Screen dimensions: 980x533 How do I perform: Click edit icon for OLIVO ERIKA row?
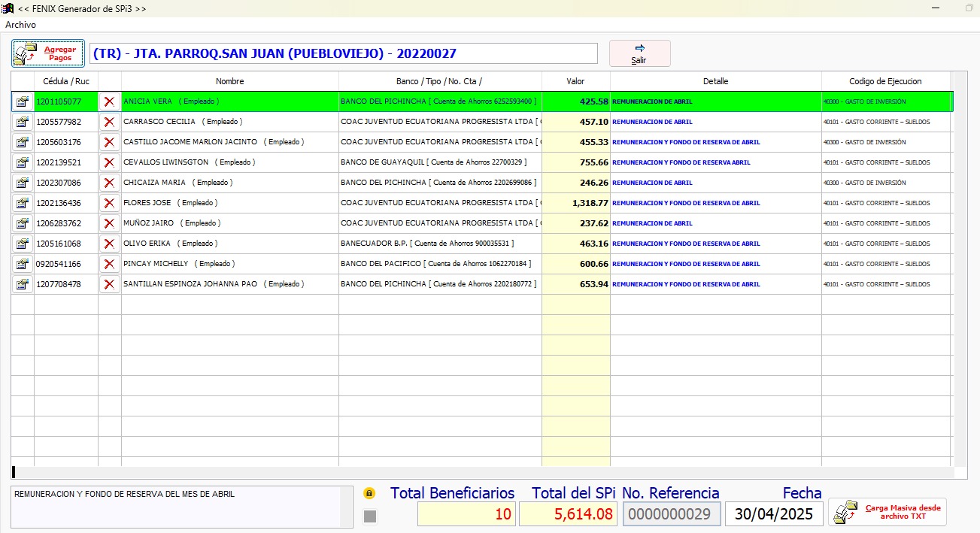[23, 244]
